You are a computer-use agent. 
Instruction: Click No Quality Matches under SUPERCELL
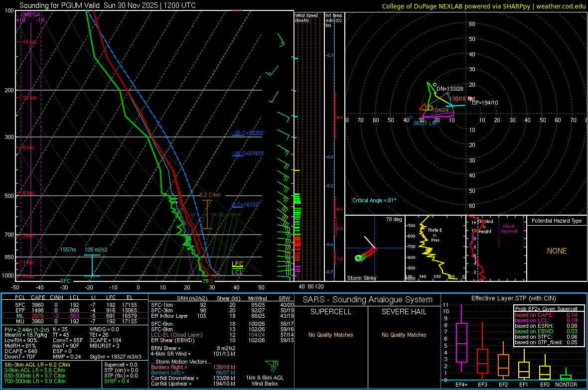(x=331, y=335)
